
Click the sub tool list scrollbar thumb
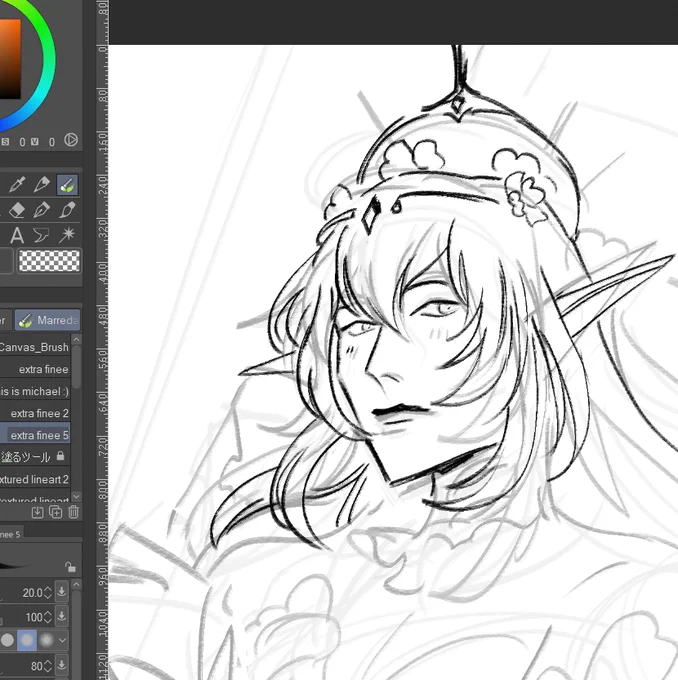click(x=76, y=367)
